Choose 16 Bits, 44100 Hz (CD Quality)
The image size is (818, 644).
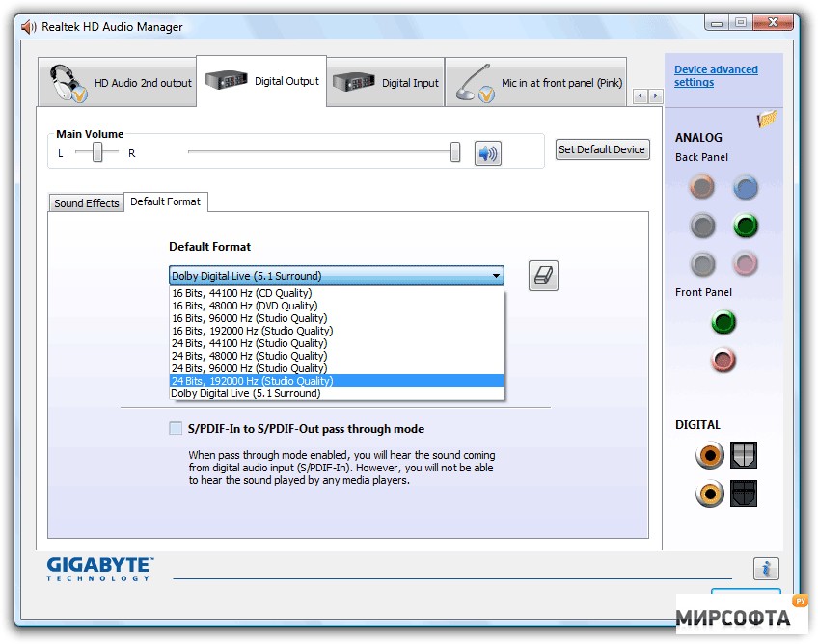[337, 293]
